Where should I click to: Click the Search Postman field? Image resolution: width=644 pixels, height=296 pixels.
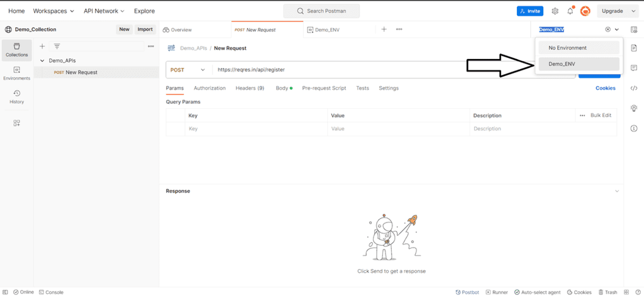[x=321, y=11]
